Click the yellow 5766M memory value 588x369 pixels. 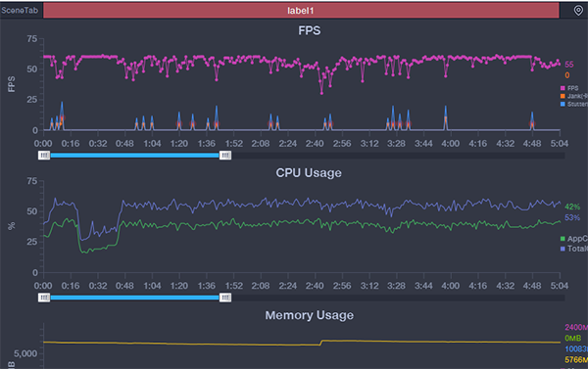click(x=576, y=360)
